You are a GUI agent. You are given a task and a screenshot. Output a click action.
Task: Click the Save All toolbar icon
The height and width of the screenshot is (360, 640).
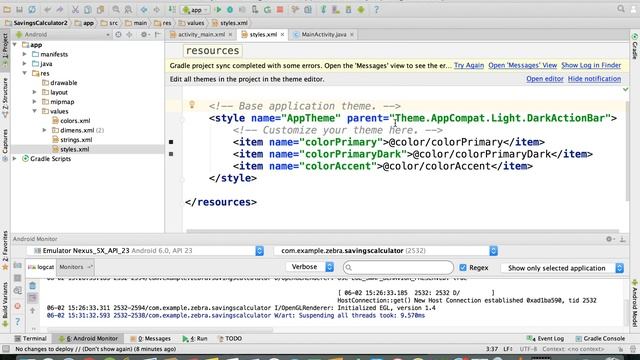[19, 9]
